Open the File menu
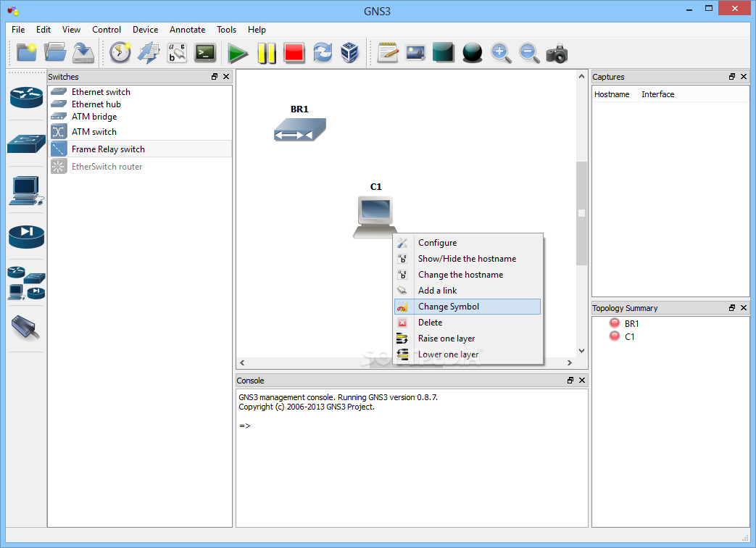This screenshot has width=756, height=548. coord(18,30)
